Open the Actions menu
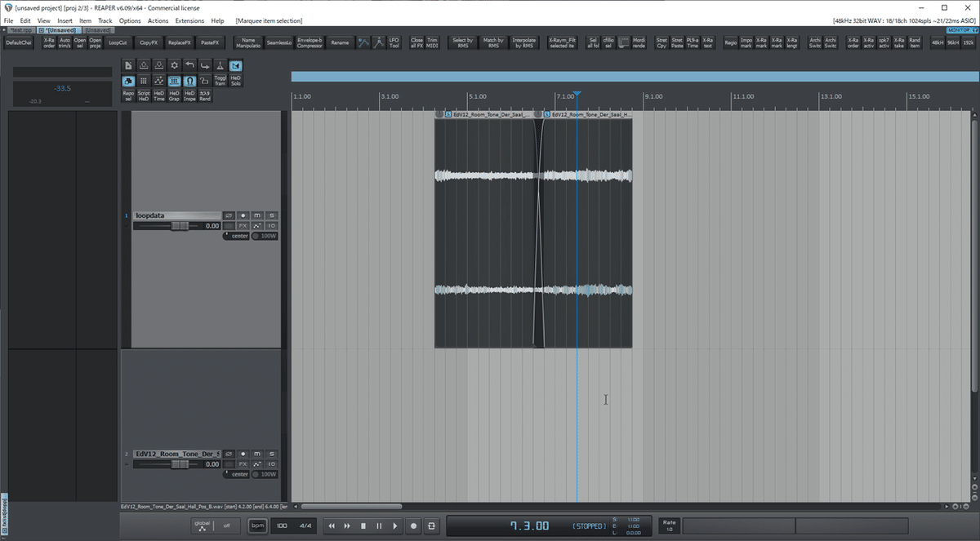Viewport: 980px width, 541px height. pos(158,20)
